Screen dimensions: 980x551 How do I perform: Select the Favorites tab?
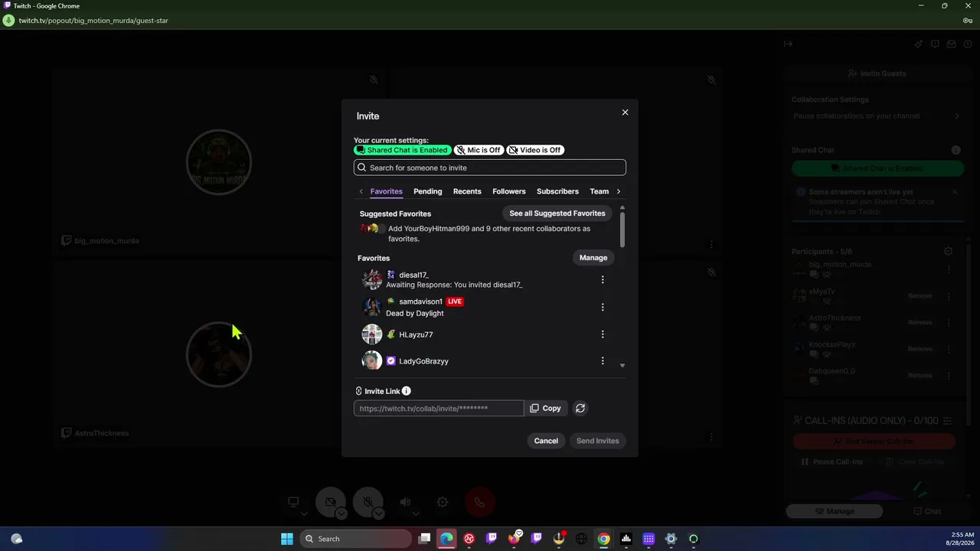386,191
